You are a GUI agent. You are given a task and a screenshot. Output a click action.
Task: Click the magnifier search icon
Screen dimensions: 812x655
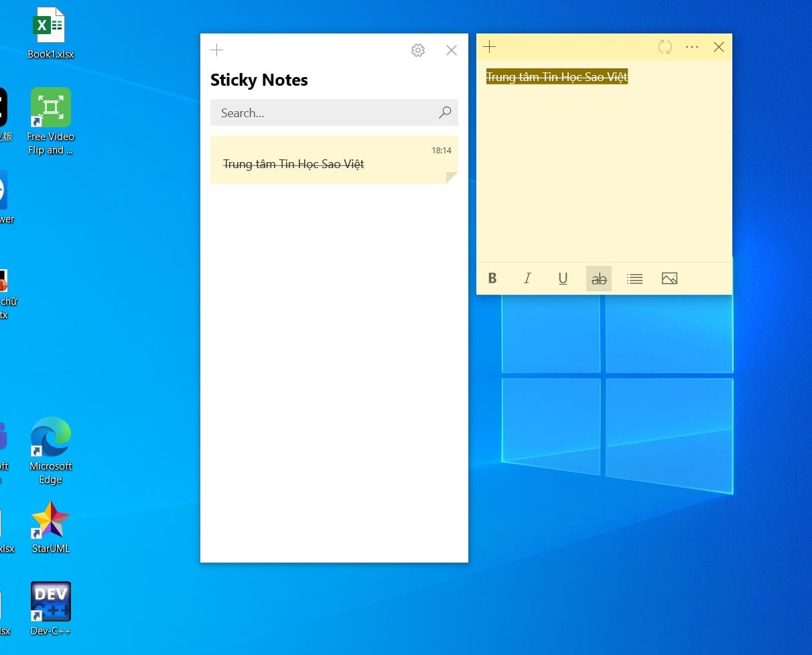[x=445, y=113]
